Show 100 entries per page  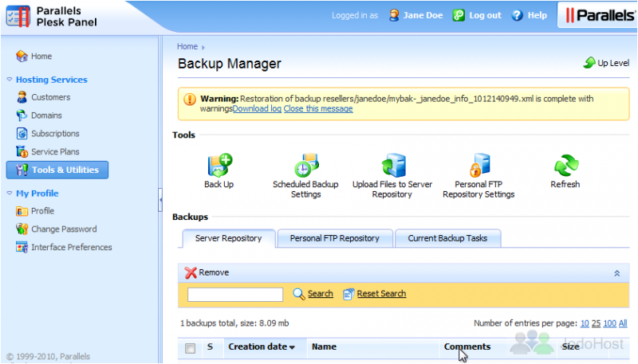[x=609, y=323]
